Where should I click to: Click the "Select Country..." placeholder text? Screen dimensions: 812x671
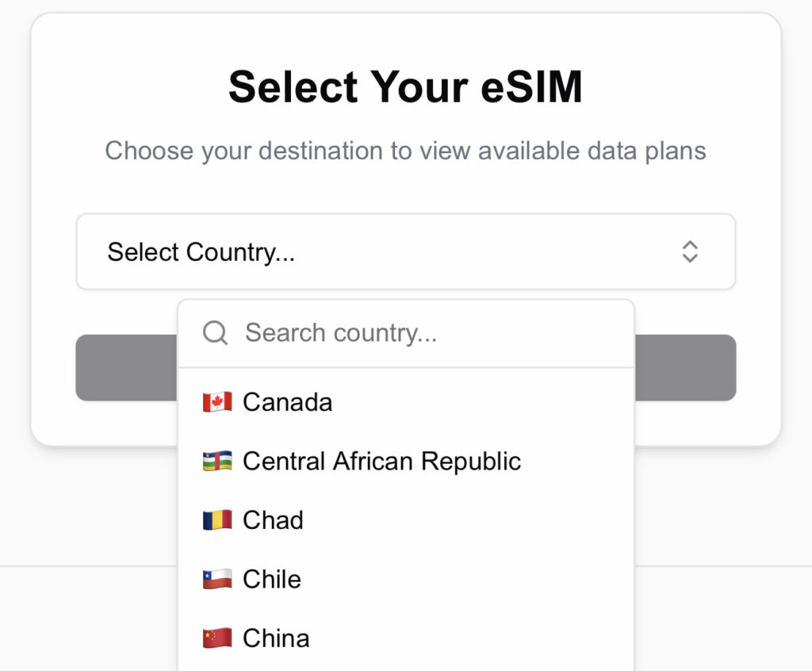coord(201,252)
